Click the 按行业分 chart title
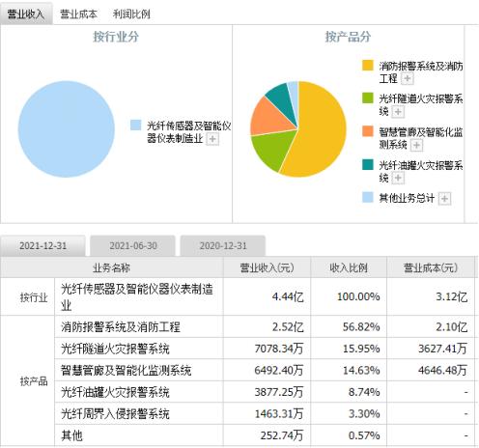Image resolution: width=479 pixels, height=448 pixels. click(x=116, y=37)
